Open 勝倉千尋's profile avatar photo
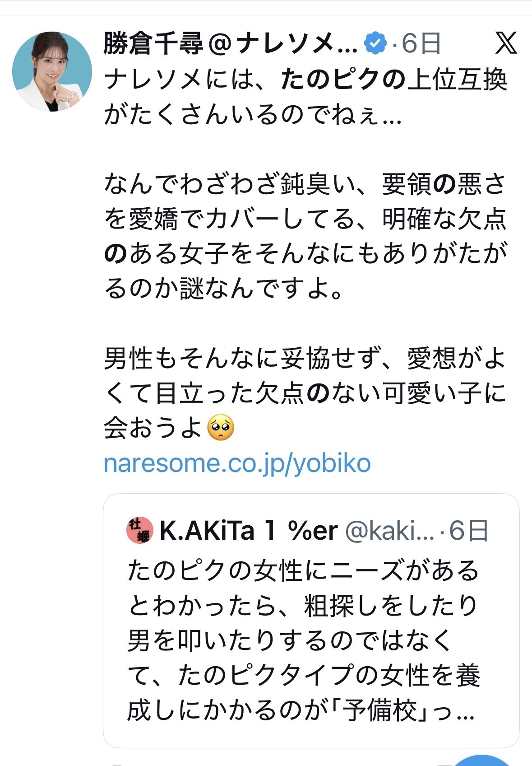 click(x=52, y=71)
